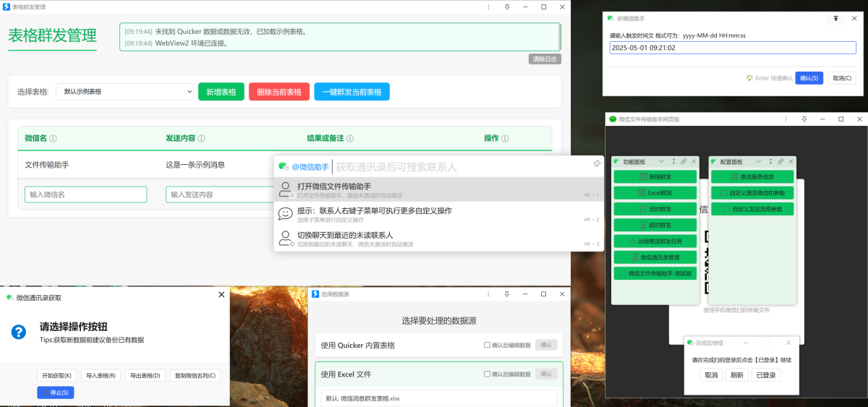Click pin-to-top icon in 微信文件传输助手网页版 title bar

click(804, 119)
